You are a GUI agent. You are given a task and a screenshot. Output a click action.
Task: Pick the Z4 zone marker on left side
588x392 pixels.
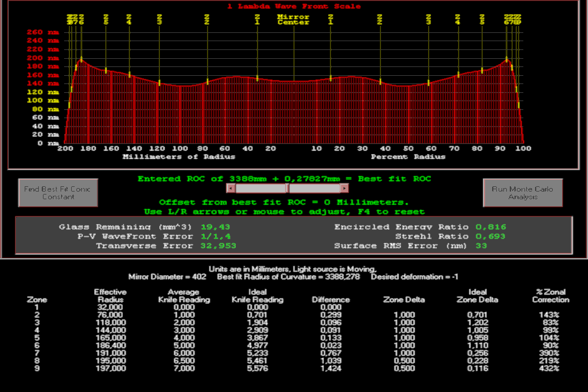(x=129, y=20)
